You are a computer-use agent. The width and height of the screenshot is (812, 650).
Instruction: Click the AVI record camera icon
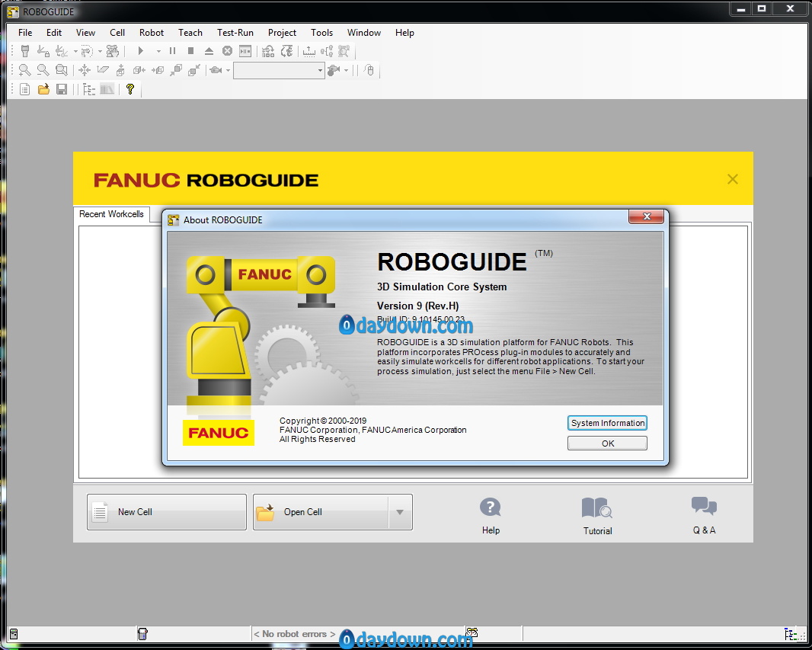pos(334,70)
